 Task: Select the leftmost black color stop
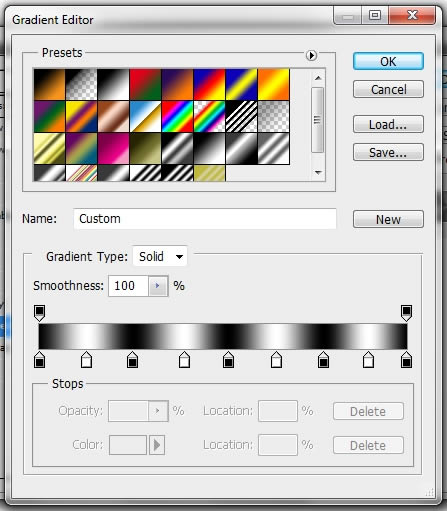[40, 359]
